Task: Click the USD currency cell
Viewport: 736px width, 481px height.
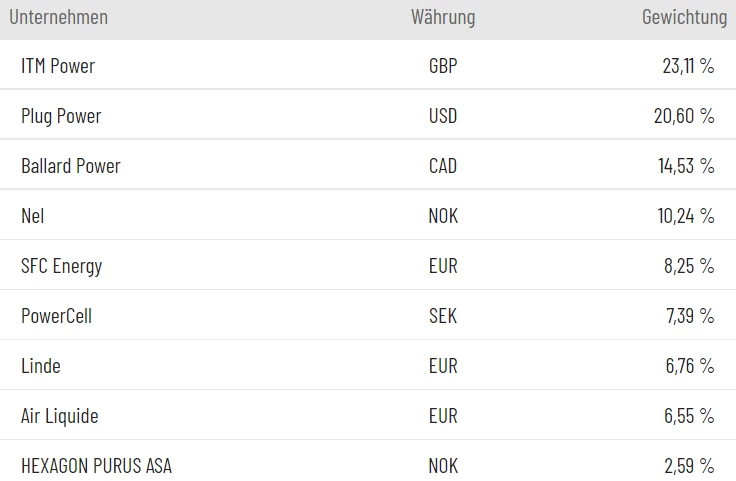Action: tap(442, 116)
